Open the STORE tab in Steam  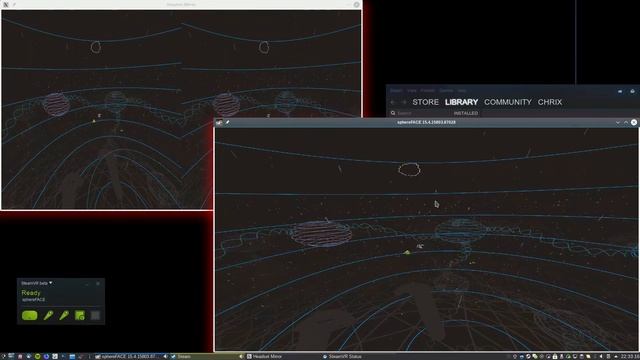[x=425, y=102]
